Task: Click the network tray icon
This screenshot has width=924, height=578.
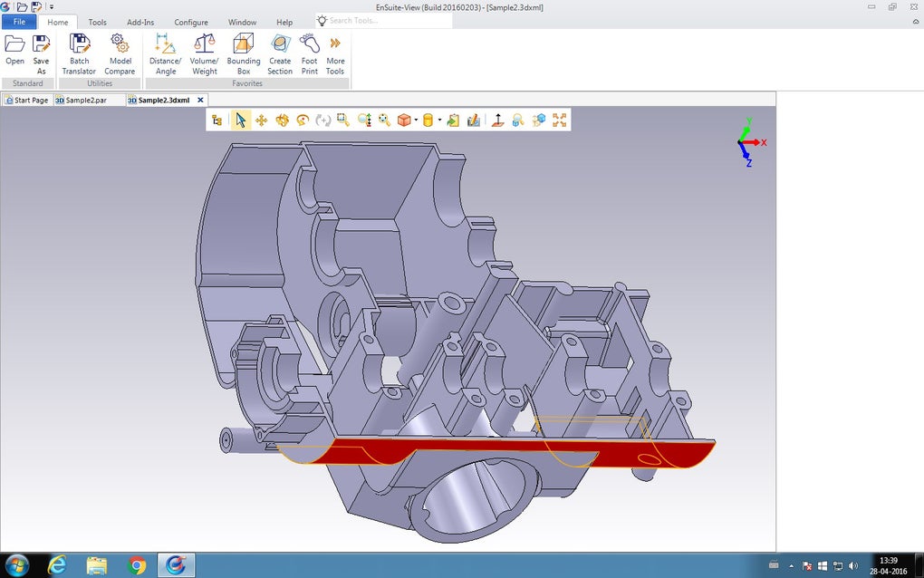Action: tap(837, 566)
